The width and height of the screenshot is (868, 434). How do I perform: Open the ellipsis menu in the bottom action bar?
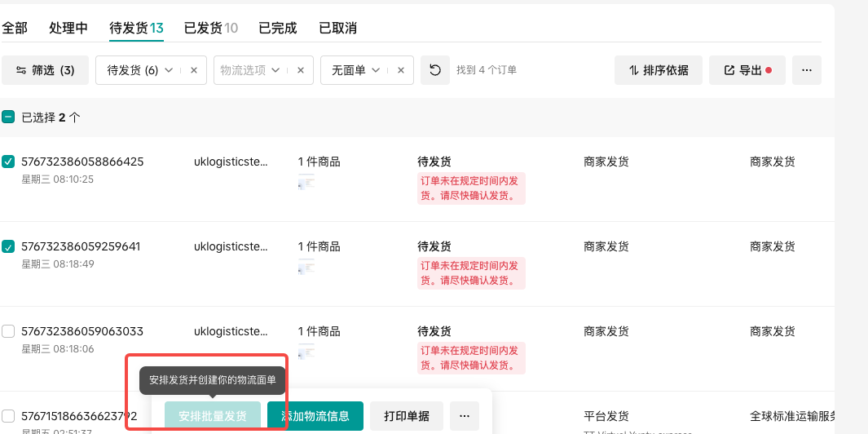(464, 416)
